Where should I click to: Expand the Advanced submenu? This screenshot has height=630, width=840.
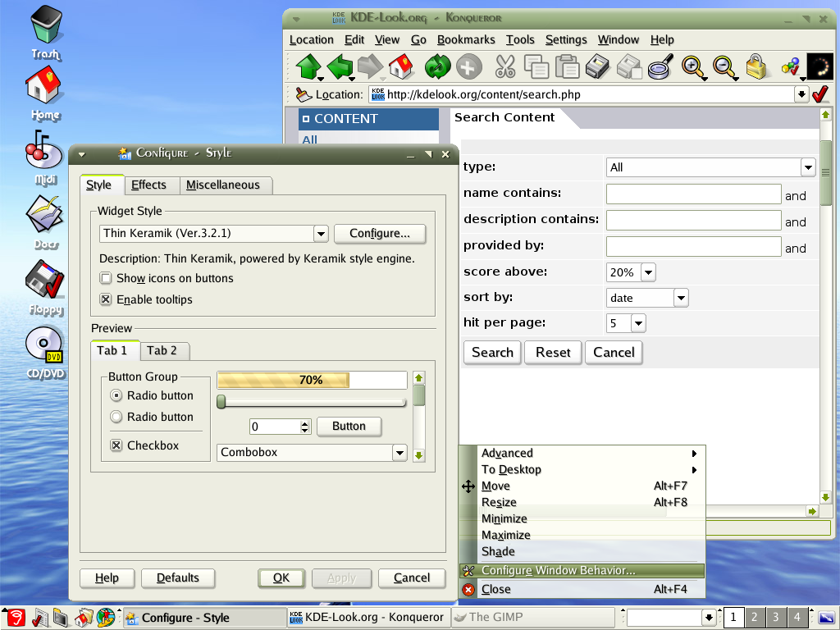point(582,453)
